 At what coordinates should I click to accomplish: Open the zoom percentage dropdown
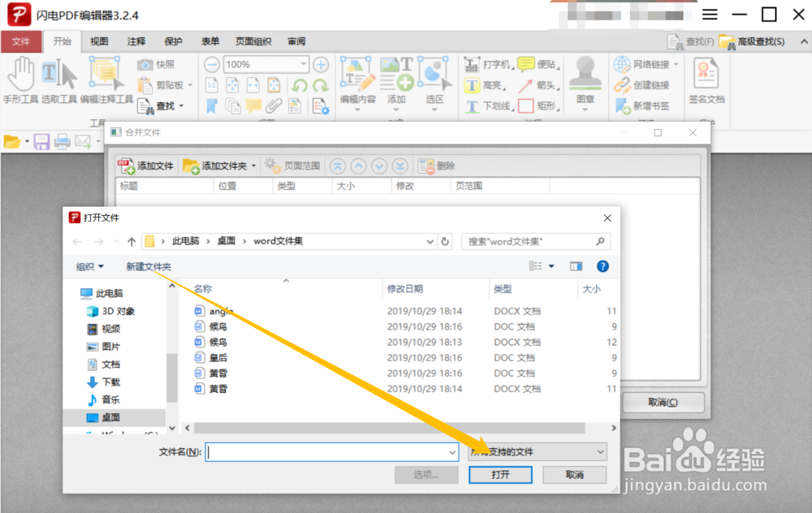(x=304, y=64)
